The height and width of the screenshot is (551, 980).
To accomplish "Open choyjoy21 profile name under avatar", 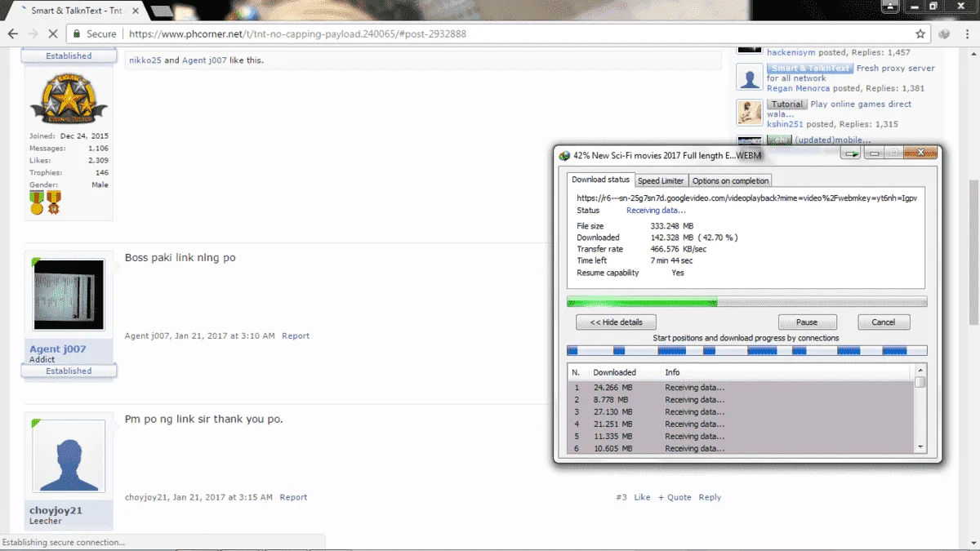I will pyautogui.click(x=56, y=511).
